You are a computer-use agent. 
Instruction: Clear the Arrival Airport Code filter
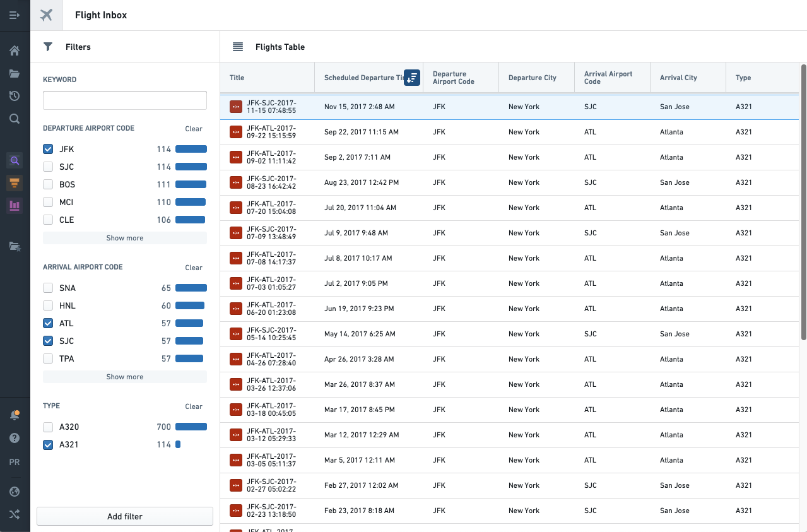[x=194, y=268]
